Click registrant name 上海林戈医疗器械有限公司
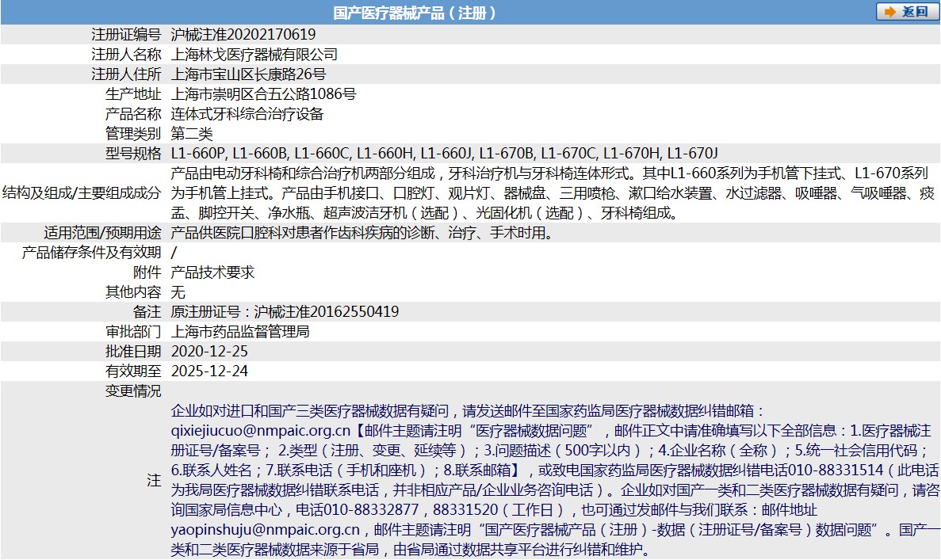The width and height of the screenshot is (941, 560). coord(254,54)
